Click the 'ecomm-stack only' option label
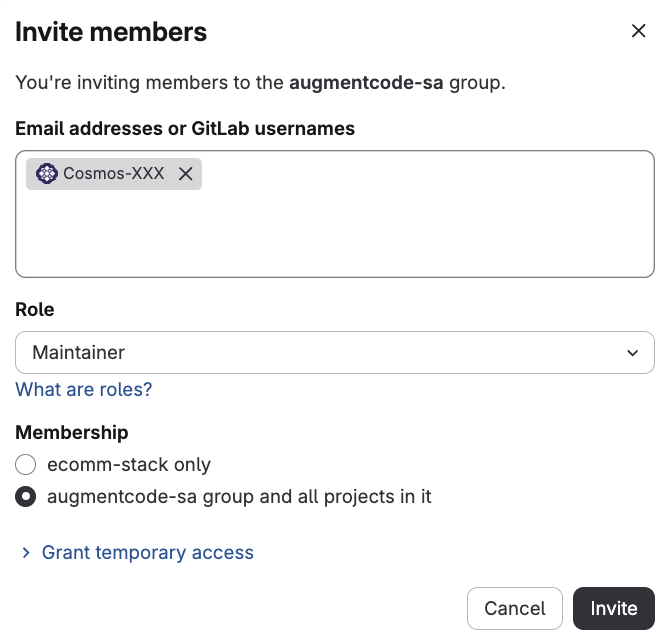The height and width of the screenshot is (642, 664). pos(129,465)
